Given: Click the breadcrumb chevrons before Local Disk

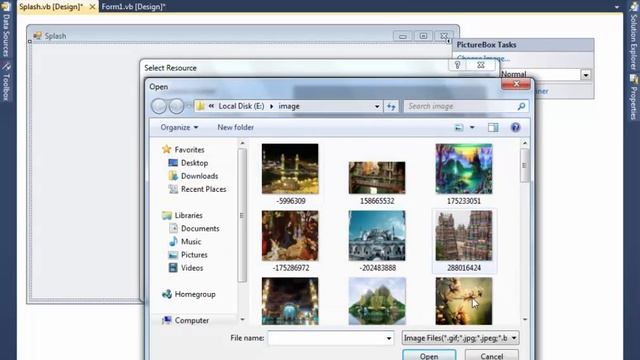Looking at the screenshot, I should coord(211,106).
